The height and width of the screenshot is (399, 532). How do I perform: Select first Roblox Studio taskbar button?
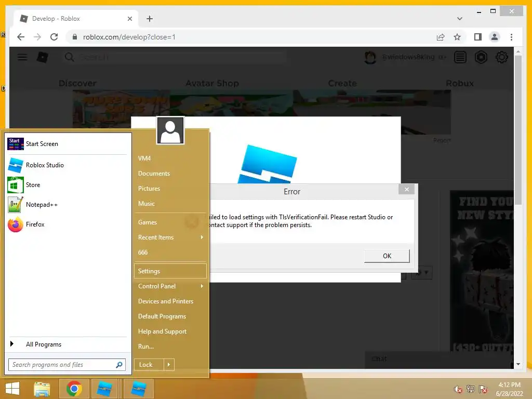(104, 389)
